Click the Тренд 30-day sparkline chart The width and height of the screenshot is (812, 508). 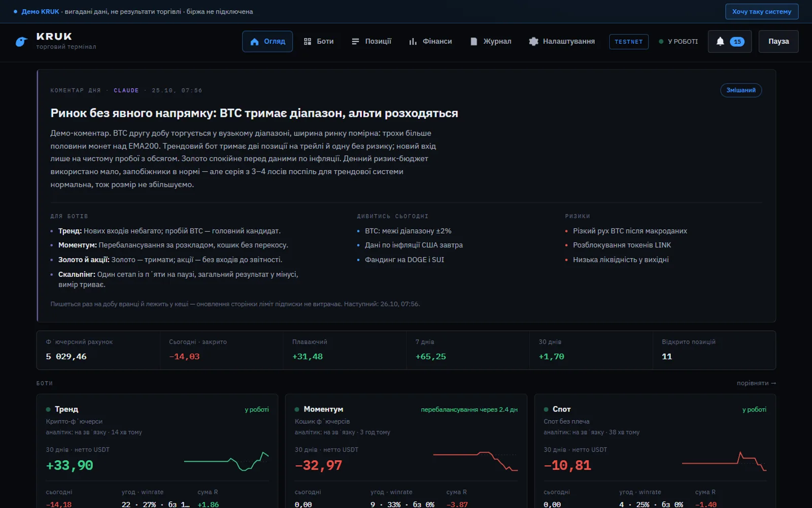coord(226,462)
